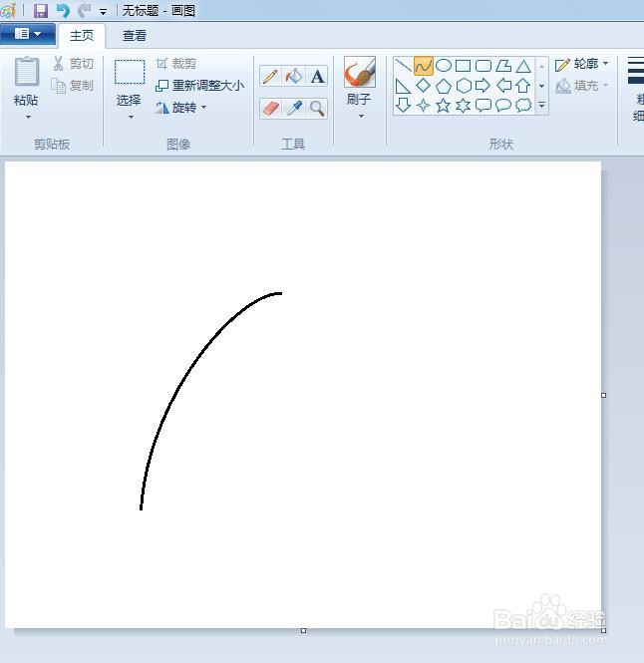The height and width of the screenshot is (663, 644).
Task: Click the Save icon in title bar
Action: (41, 11)
